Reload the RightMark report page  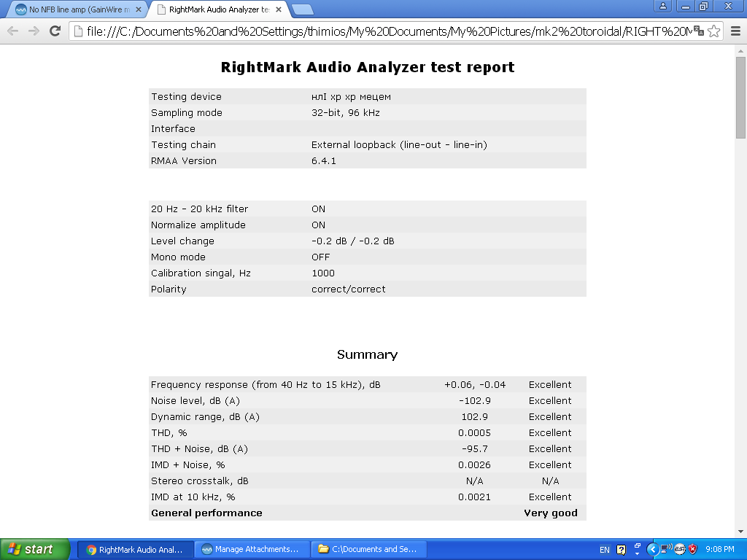click(55, 31)
